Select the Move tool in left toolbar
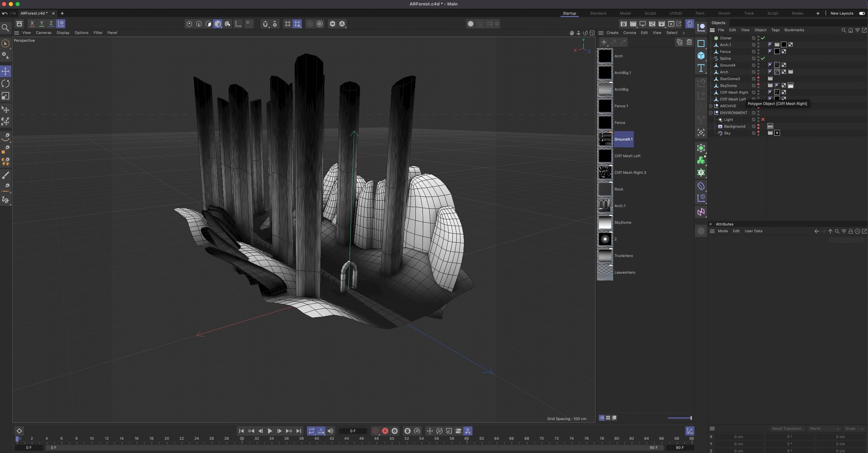This screenshot has width=868, height=453. pyautogui.click(x=6, y=71)
